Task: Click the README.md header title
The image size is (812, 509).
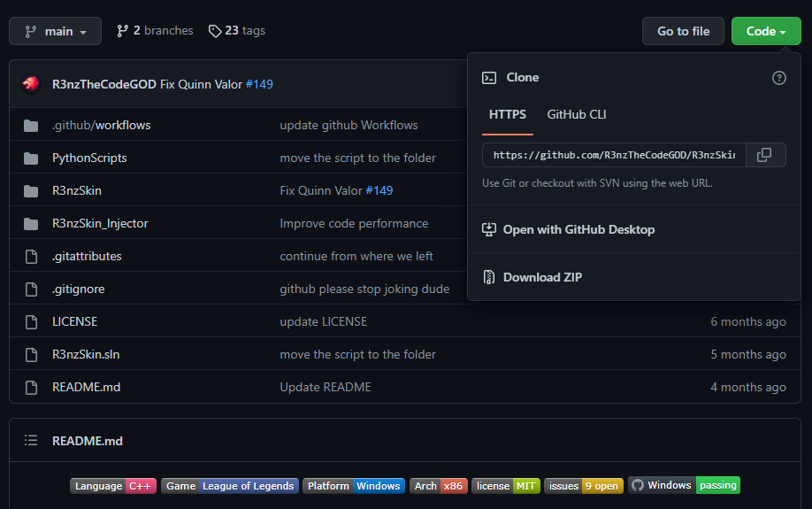Action: click(x=88, y=441)
